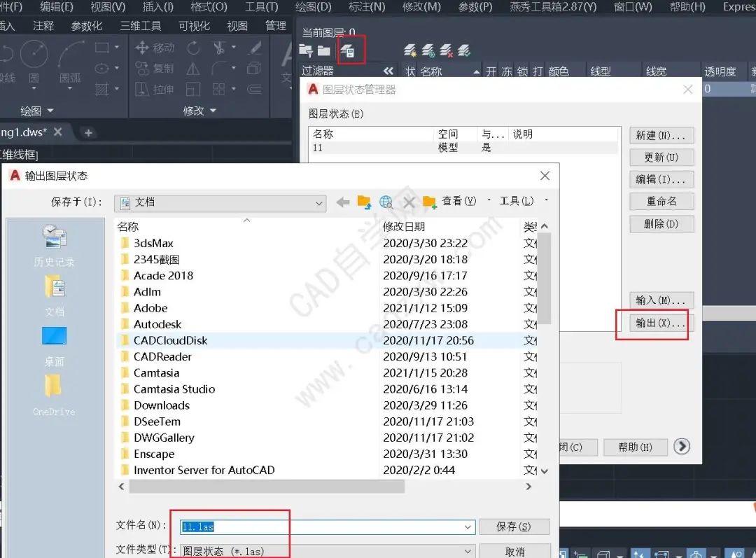Click the 保存(S) button
Image resolution: width=756 pixels, height=558 pixels.
click(514, 526)
